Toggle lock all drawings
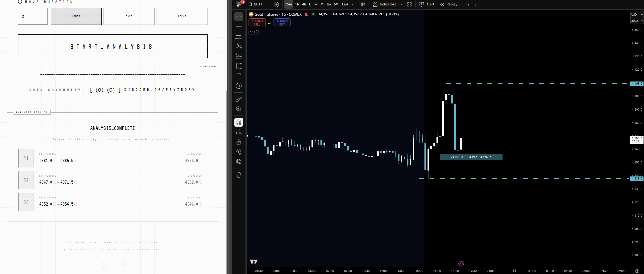Image resolution: width=644 pixels, height=274 pixels. [239, 142]
